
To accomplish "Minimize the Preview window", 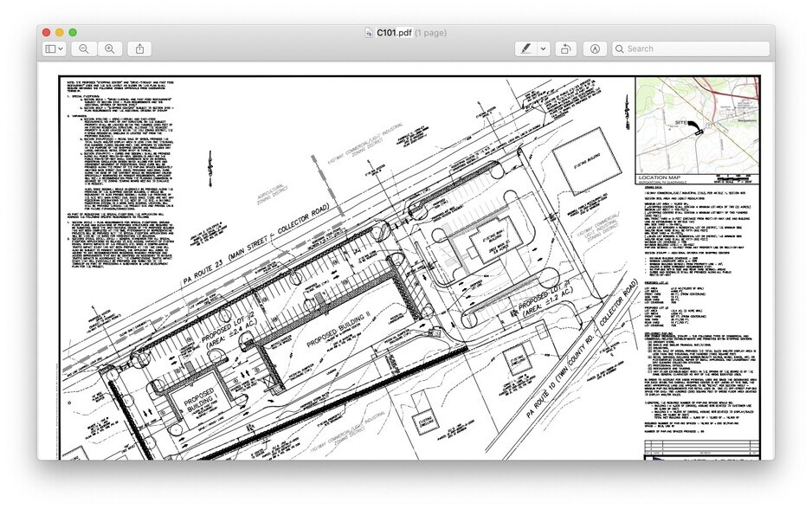I will click(60, 33).
